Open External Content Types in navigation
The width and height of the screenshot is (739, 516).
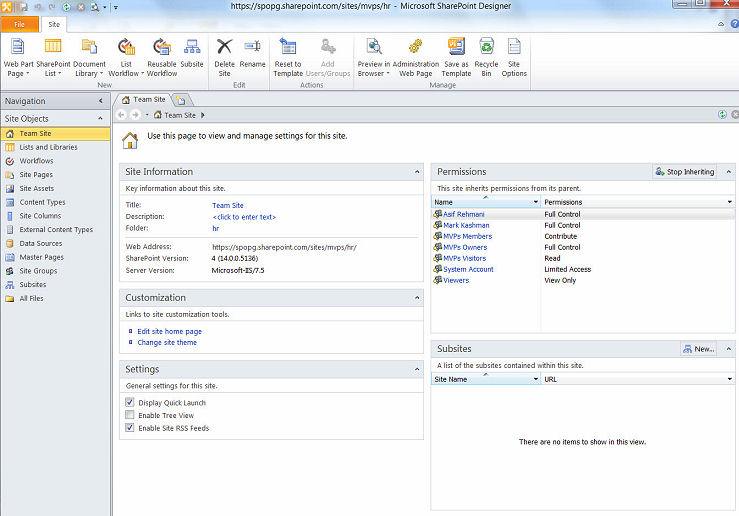pos(55,230)
